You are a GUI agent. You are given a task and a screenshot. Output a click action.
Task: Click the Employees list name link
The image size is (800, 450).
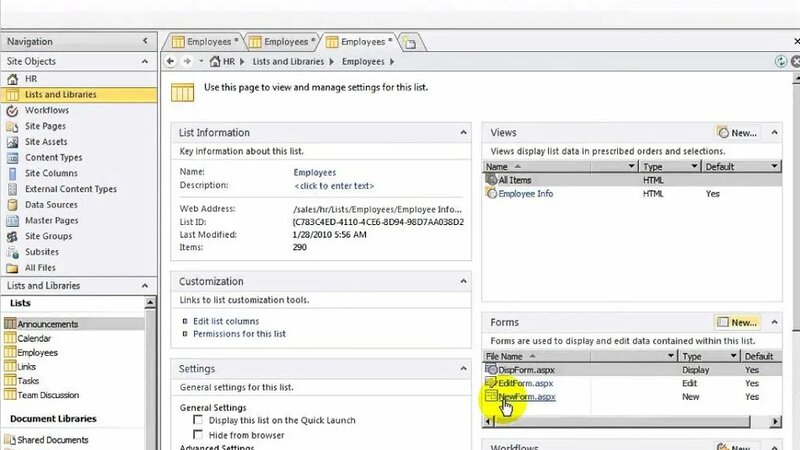pyautogui.click(x=314, y=172)
